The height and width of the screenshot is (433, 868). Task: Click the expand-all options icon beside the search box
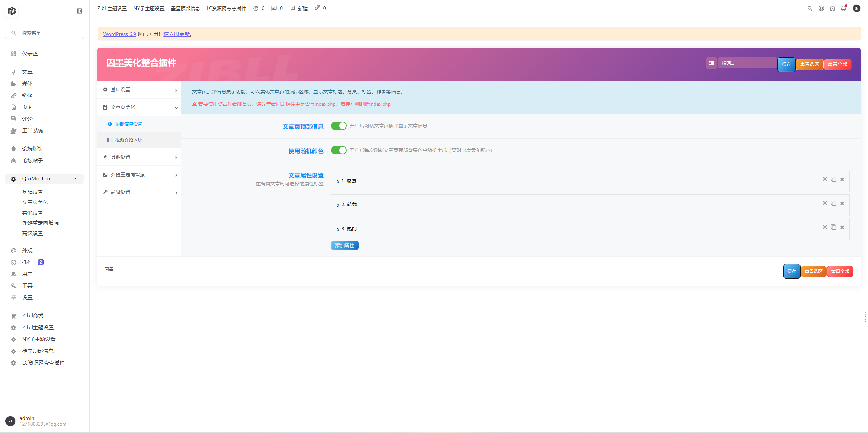[x=711, y=63]
